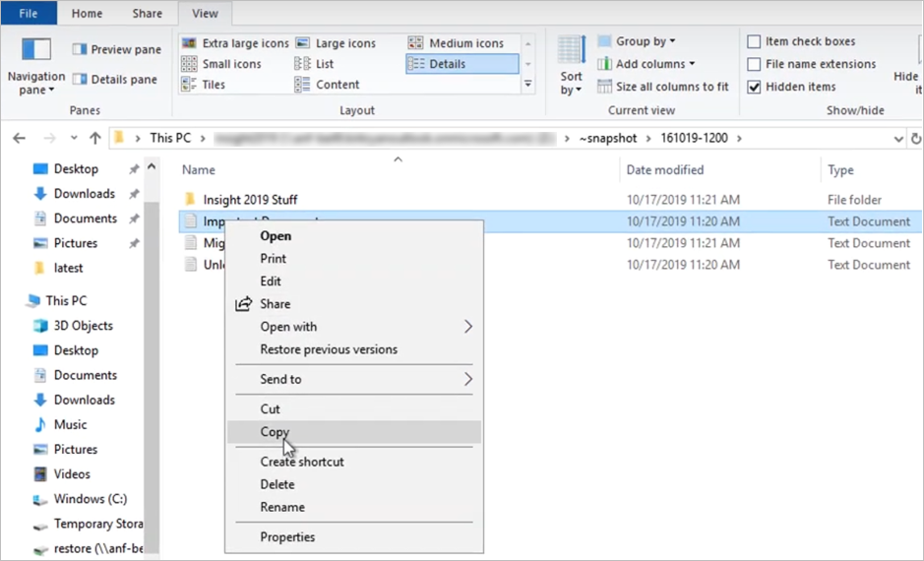Enable File name extensions checkbox
The image size is (924, 561).
click(x=754, y=64)
